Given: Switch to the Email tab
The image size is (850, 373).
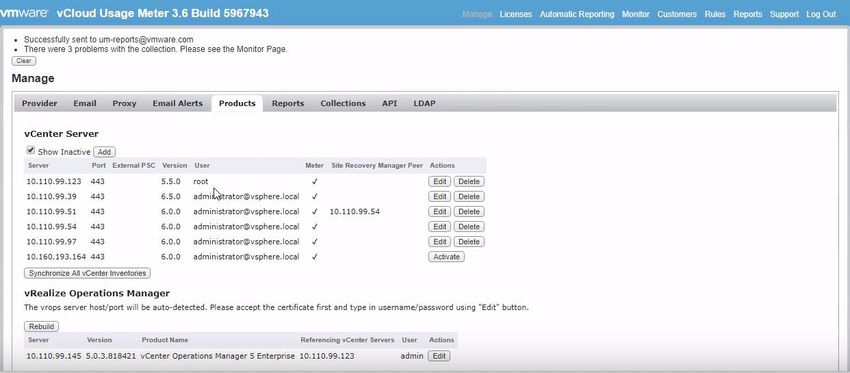Looking at the screenshot, I should pyautogui.click(x=85, y=103).
